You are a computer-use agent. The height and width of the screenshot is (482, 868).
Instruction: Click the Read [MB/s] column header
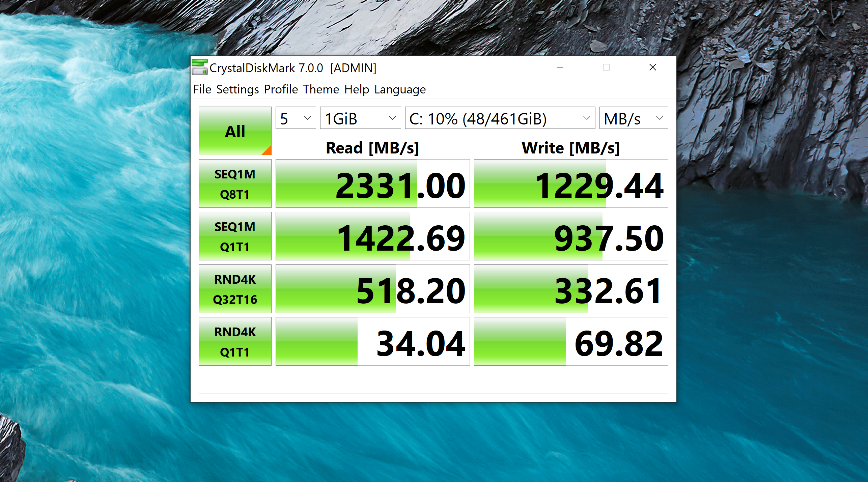(372, 148)
